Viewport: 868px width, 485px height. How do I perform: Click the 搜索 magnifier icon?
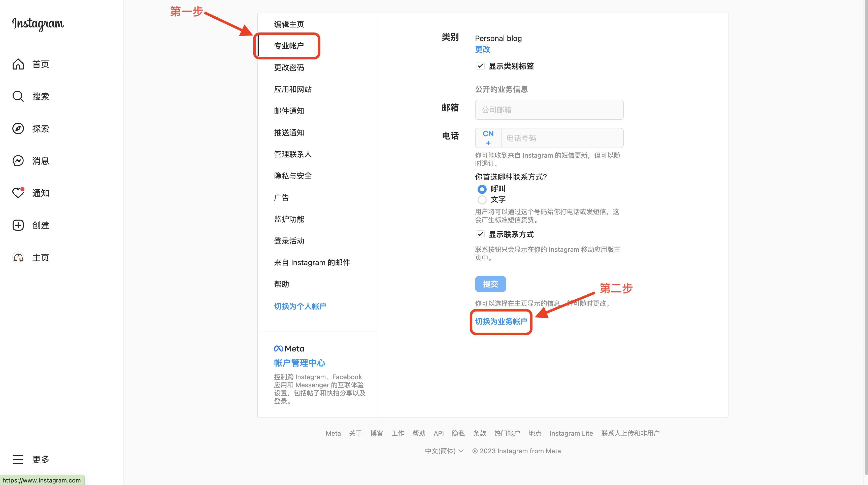(18, 96)
